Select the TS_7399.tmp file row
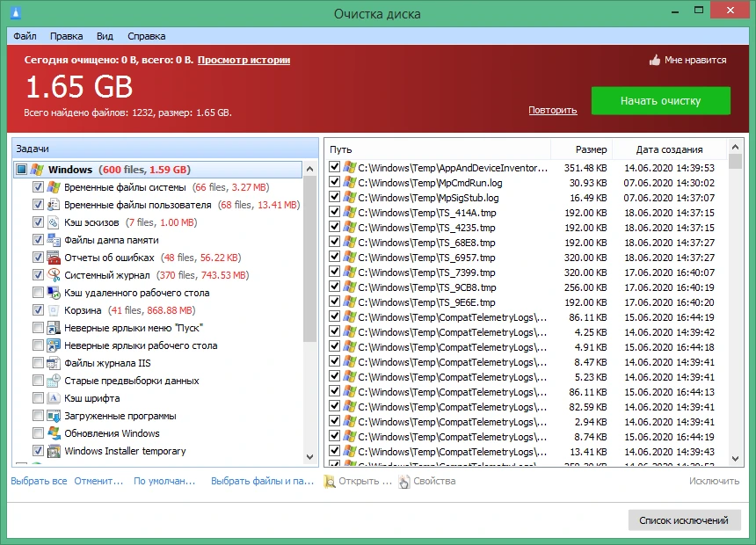The width and height of the screenshot is (756, 545). [x=526, y=272]
